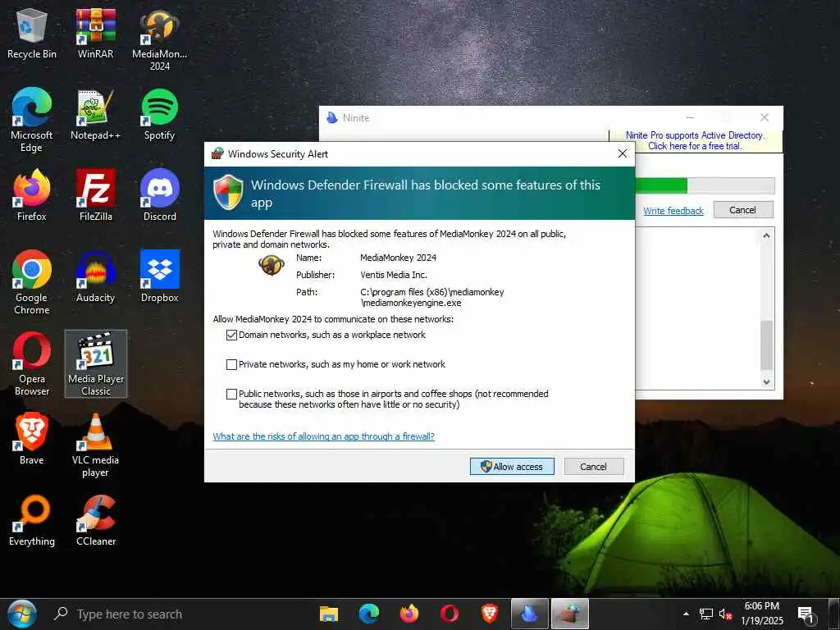Open Edge from the taskbar
This screenshot has height=630, width=840.
368,614
